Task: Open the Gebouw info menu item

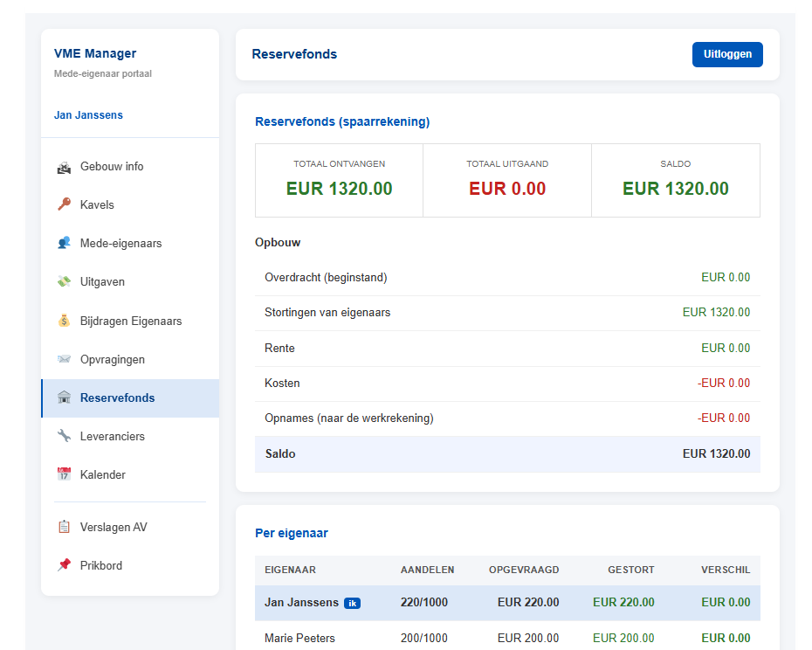Action: (130, 166)
